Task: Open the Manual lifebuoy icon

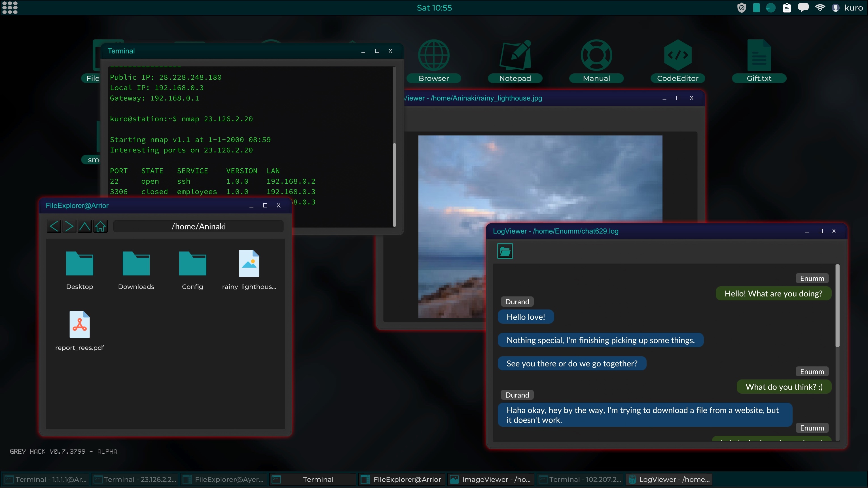Action: (596, 56)
